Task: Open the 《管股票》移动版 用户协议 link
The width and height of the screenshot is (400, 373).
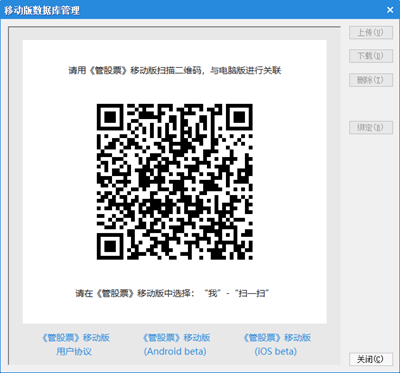Action: click(x=75, y=344)
